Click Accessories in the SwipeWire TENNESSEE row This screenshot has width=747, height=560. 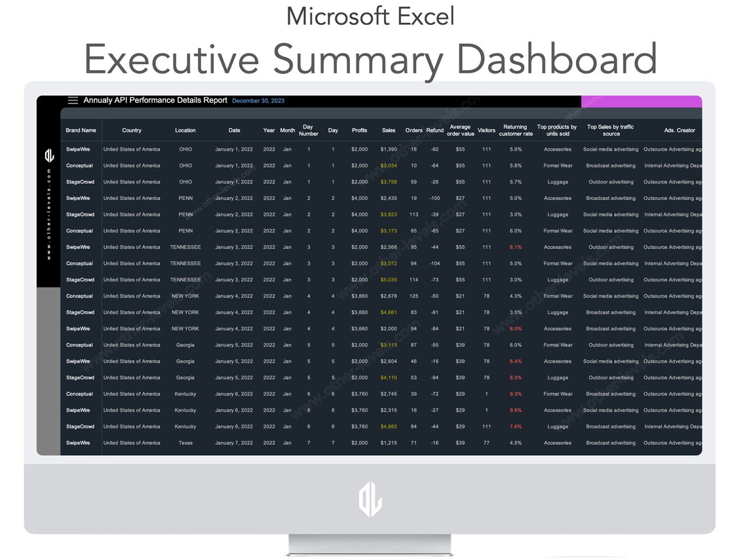click(x=558, y=247)
